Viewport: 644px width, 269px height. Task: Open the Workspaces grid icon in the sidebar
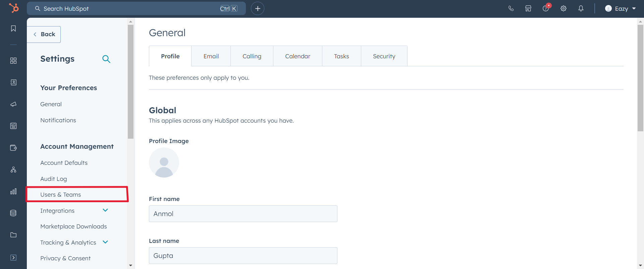[x=13, y=61]
